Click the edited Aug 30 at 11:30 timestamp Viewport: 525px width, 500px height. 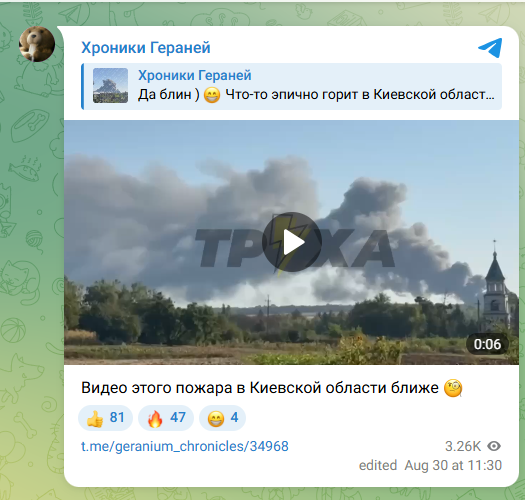tap(430, 466)
